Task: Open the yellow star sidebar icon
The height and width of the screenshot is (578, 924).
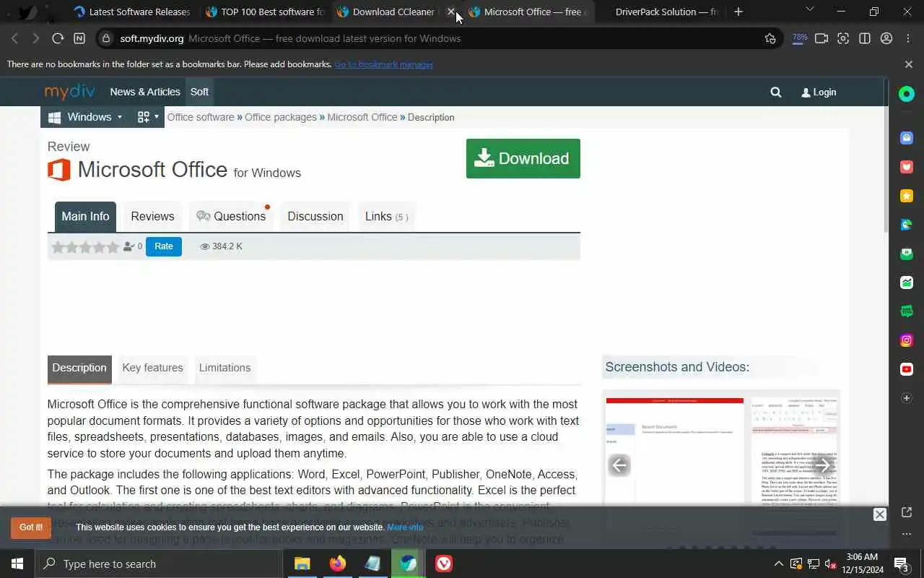Action: click(x=907, y=196)
